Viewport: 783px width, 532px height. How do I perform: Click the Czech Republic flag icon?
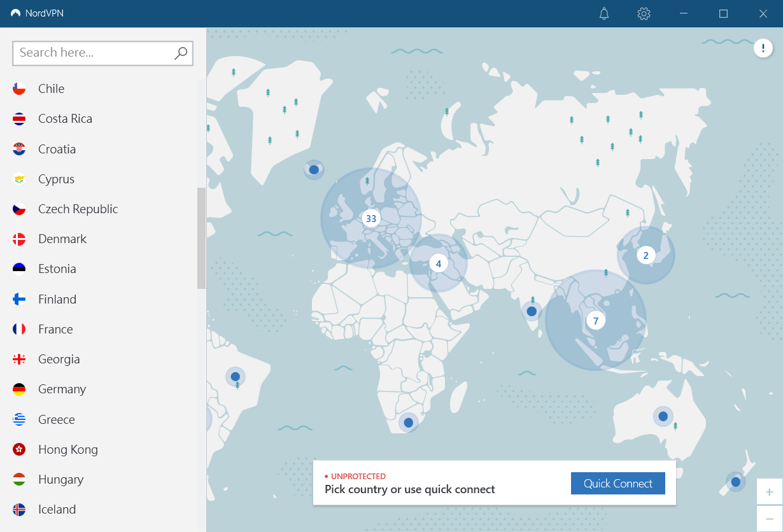pos(19,209)
